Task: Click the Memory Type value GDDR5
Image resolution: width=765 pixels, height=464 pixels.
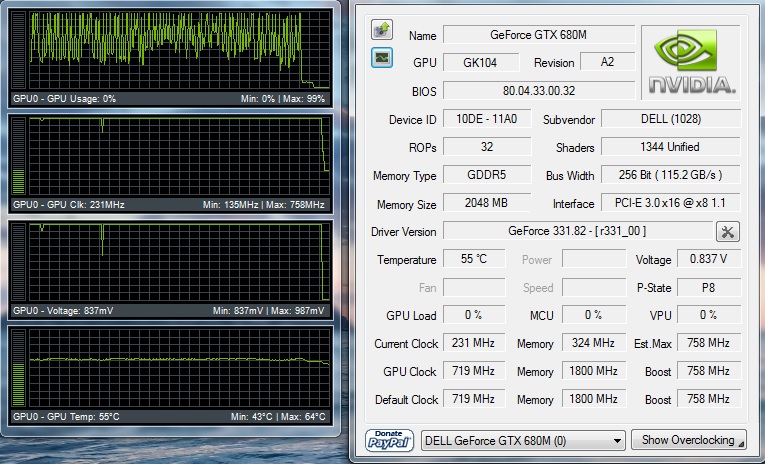Action: pos(486,175)
